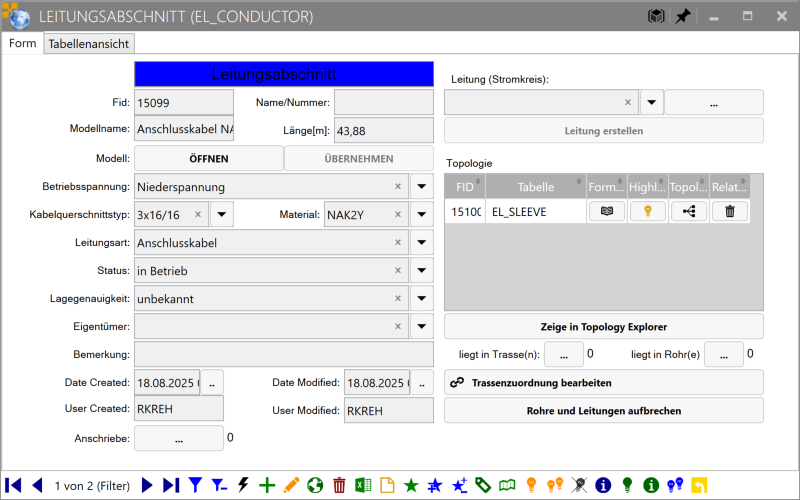Click the black lightning bolt icon
The width and height of the screenshot is (800, 500).
[243, 485]
